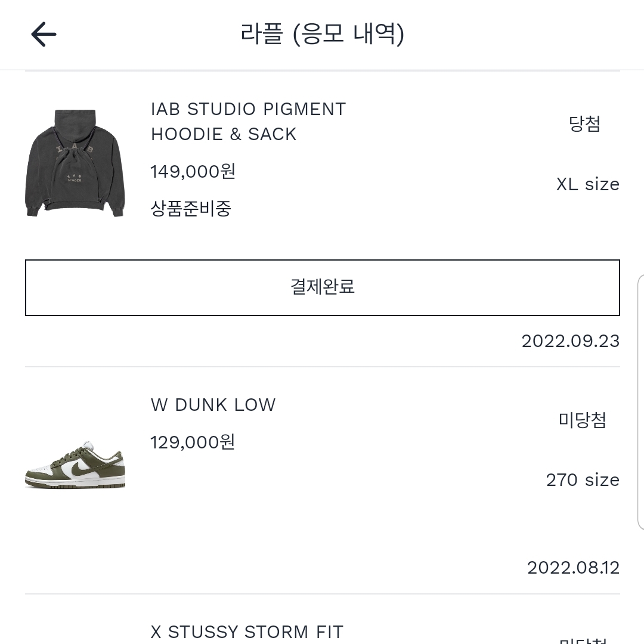Click the 상품준비중 status text
The image size is (644, 644).
[191, 209]
